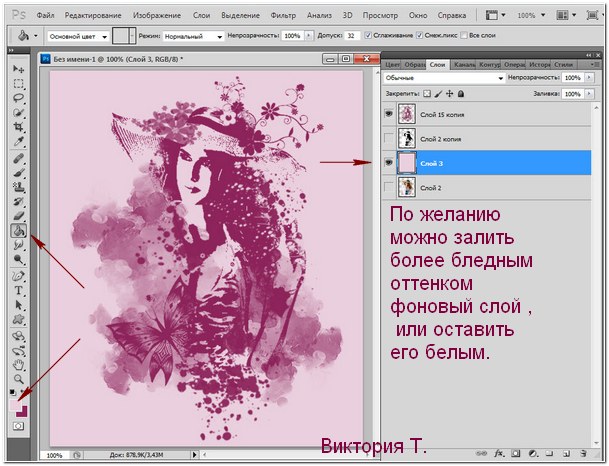
Task: Select the Crop tool
Action: coord(18,127)
